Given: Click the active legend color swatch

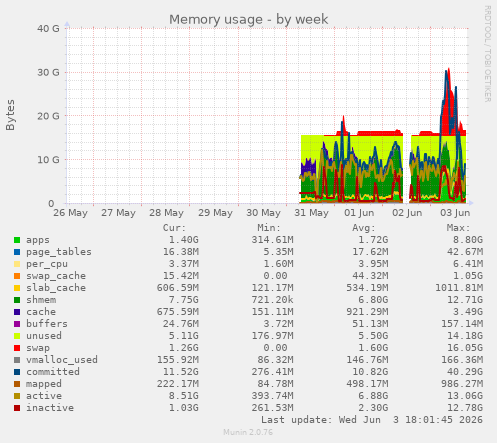Looking at the screenshot, I should tap(17, 396).
